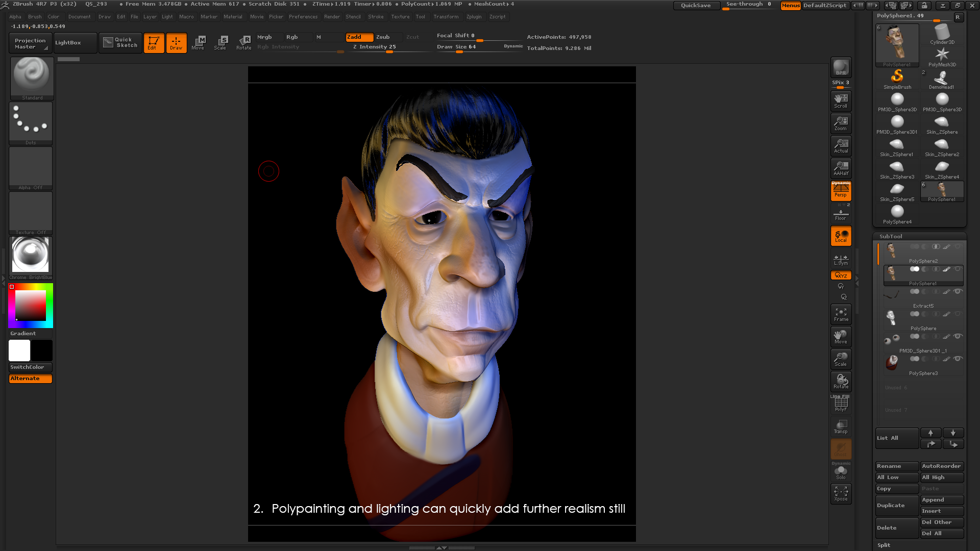Screen dimensions: 980x551
Task: Click the AAHalf zoom icon
Action: [x=841, y=168]
